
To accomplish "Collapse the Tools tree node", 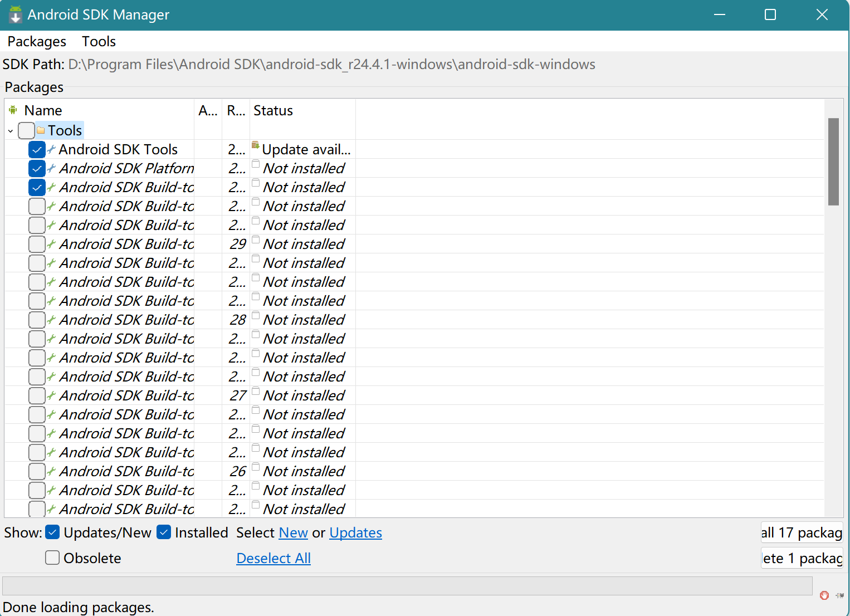I will click(x=10, y=130).
